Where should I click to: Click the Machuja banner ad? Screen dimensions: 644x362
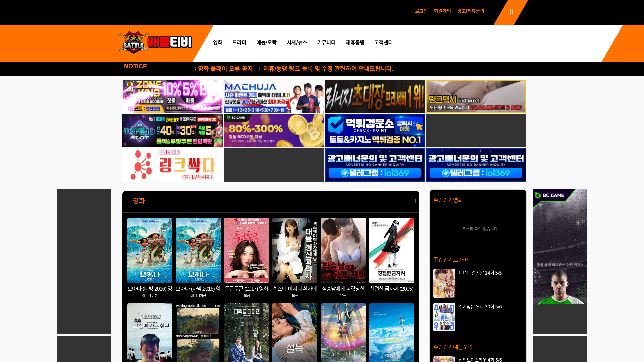click(274, 97)
